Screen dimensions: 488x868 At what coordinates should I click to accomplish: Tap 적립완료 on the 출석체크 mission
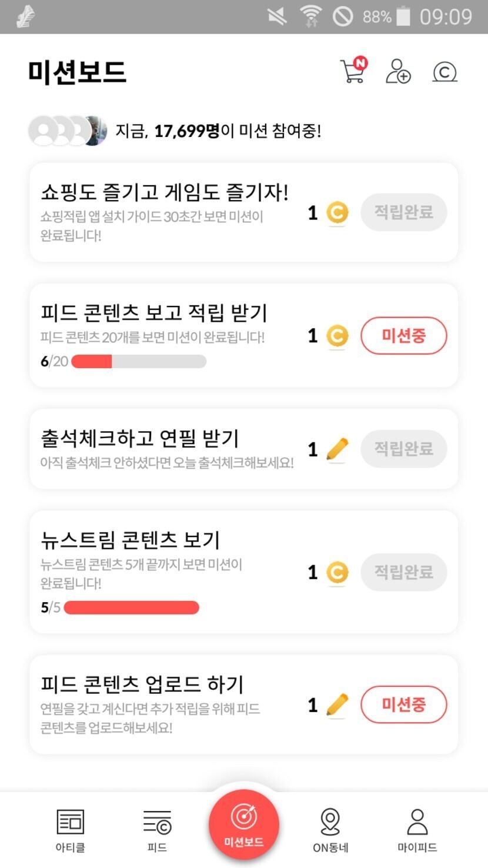[x=403, y=449]
